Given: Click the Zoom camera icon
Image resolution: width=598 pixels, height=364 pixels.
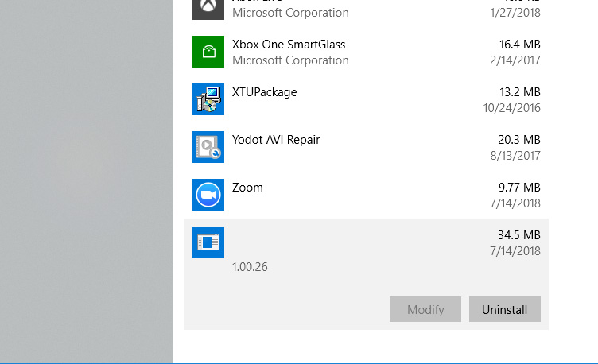Looking at the screenshot, I should point(208,195).
